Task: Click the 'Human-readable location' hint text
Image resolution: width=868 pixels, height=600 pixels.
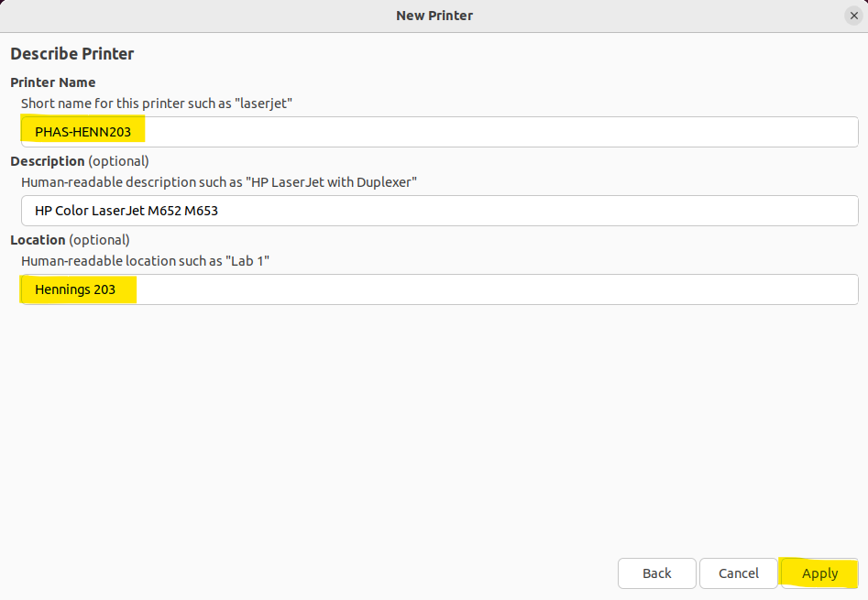Action: point(145,261)
